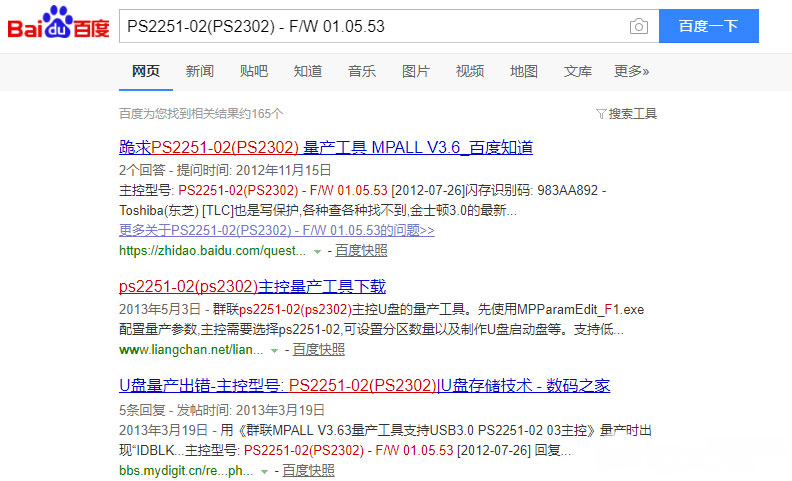Image resolution: width=792 pixels, height=481 pixels.
Task: Click the https://zhidao.baidu.com/quest... URL
Action: (213, 251)
